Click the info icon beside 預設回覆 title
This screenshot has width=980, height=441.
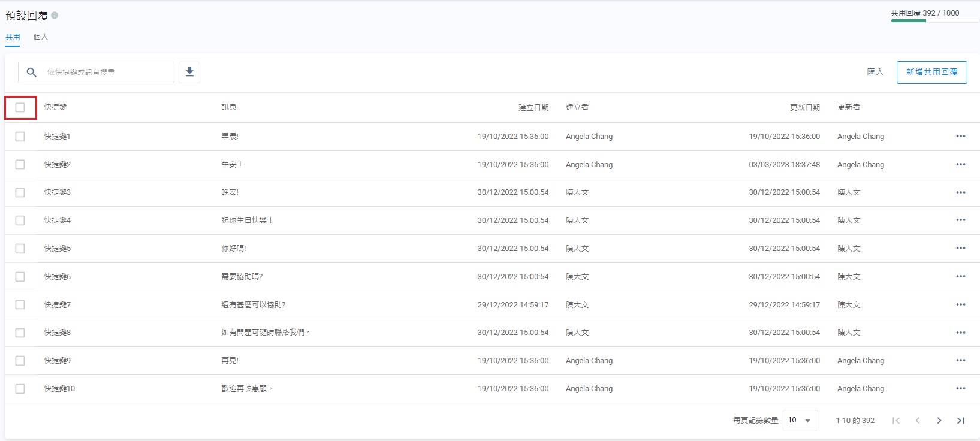click(x=55, y=16)
